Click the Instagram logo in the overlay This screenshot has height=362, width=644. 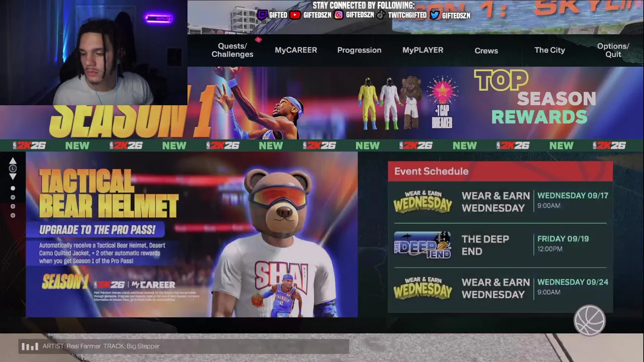[x=339, y=15]
